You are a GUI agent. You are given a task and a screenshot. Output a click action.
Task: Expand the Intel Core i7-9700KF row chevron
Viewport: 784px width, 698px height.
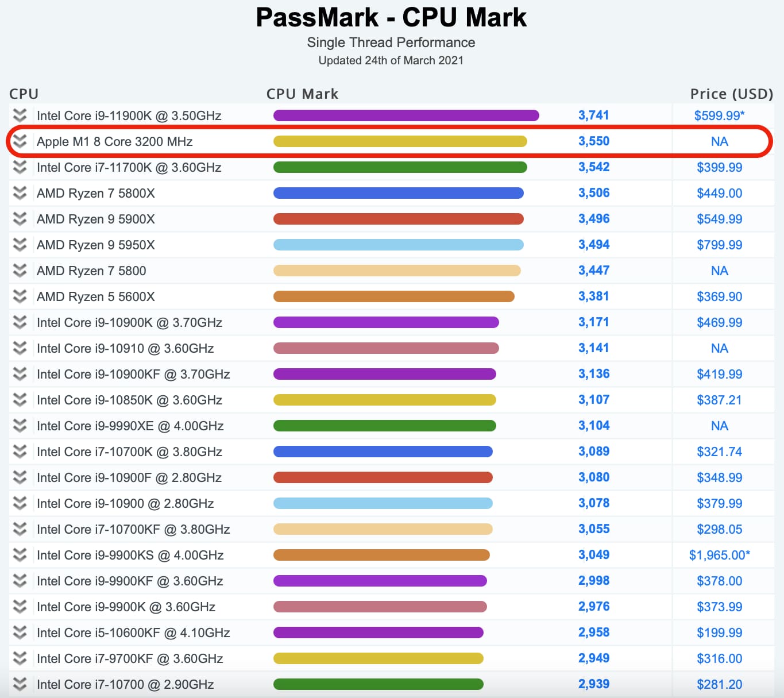coord(20,658)
